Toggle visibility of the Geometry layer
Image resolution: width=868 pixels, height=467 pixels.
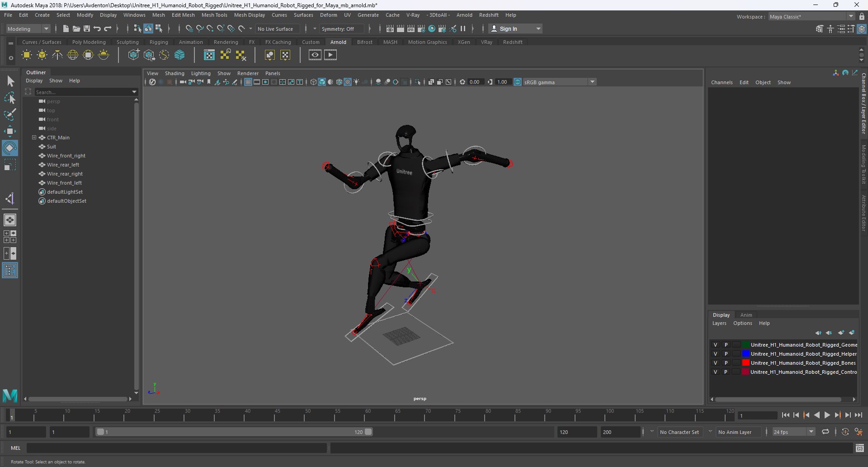pos(715,345)
